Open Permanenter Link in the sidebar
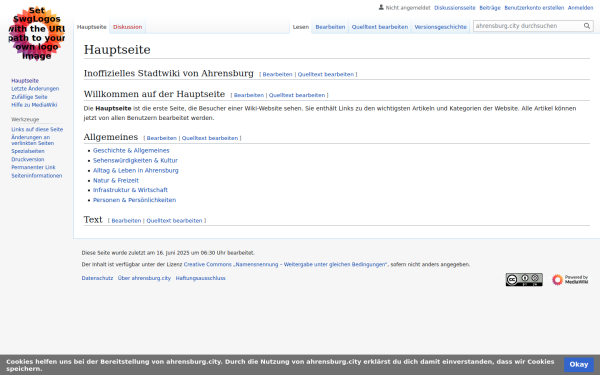This screenshot has height=375, width=600. pyautogui.click(x=33, y=167)
